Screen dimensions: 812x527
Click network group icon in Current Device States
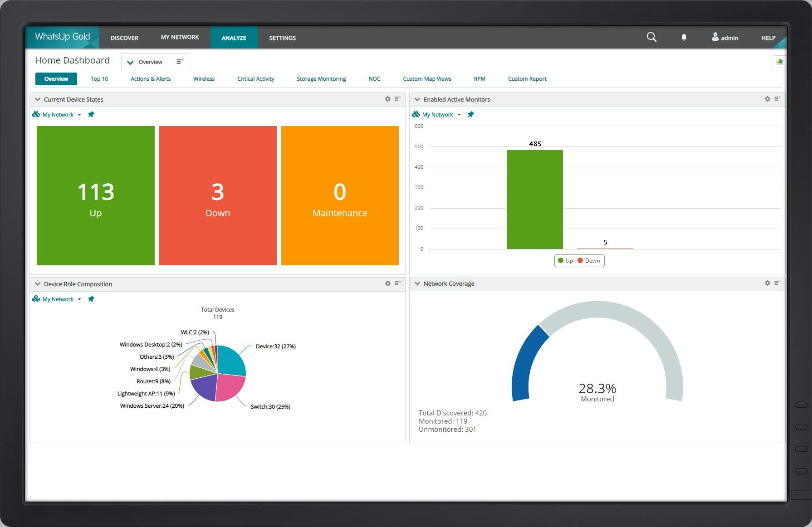pyautogui.click(x=36, y=114)
